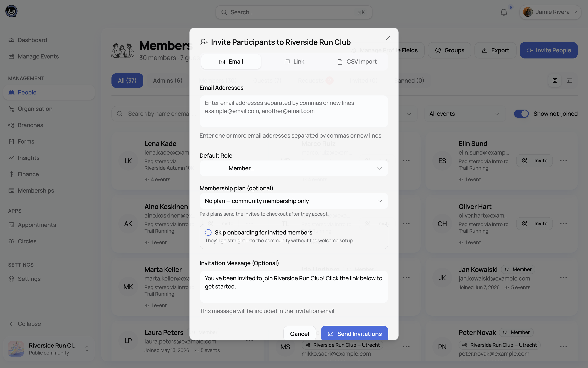Open more options for Elin Sund

[x=563, y=161]
